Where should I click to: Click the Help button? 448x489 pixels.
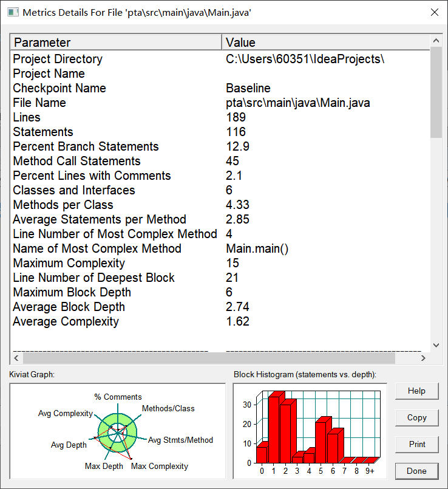[x=416, y=391]
